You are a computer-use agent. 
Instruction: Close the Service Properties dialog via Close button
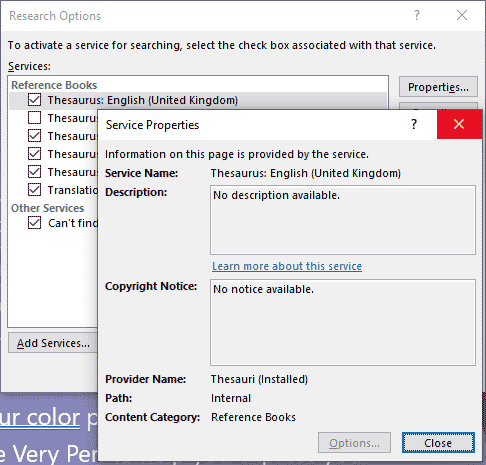click(438, 443)
